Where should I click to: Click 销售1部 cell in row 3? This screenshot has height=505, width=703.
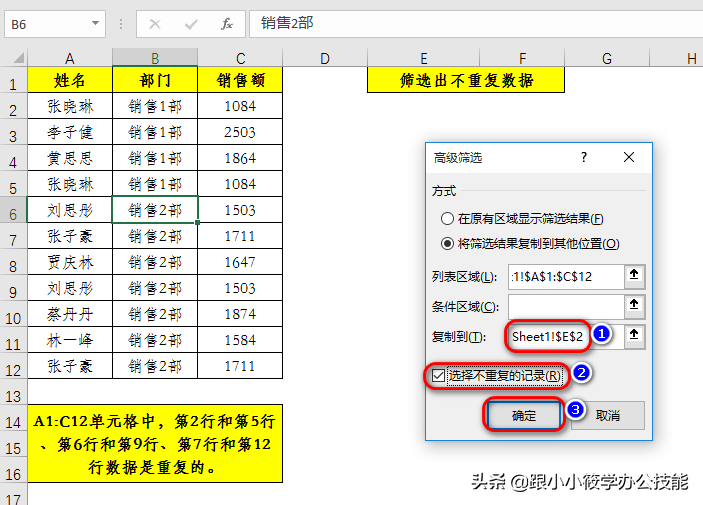[155, 132]
